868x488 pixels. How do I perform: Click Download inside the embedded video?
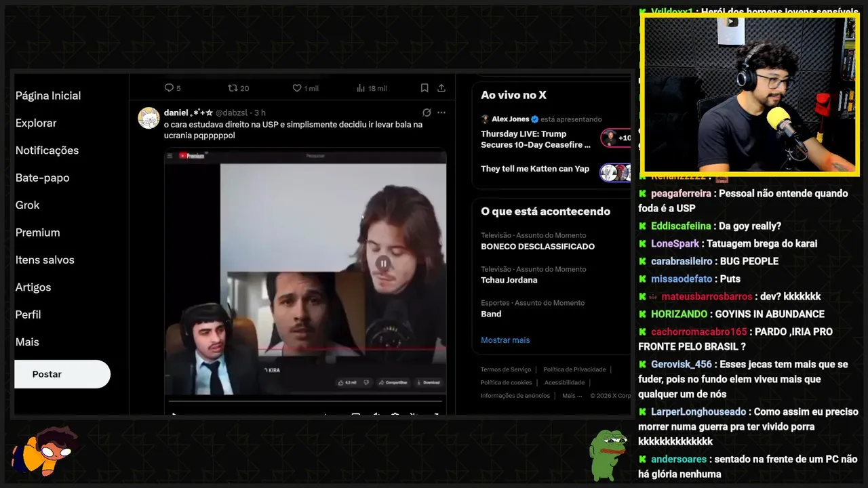coord(428,382)
